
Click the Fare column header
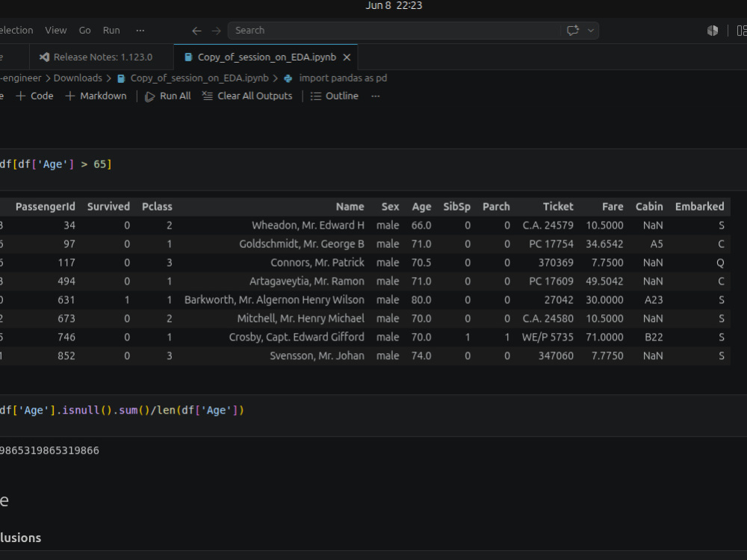pyautogui.click(x=613, y=207)
